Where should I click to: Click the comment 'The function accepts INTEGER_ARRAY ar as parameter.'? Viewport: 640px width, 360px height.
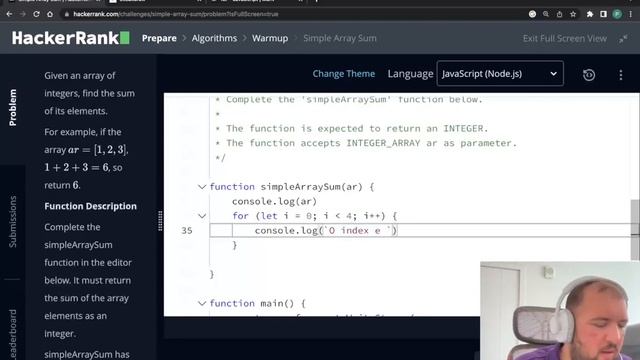point(371,143)
